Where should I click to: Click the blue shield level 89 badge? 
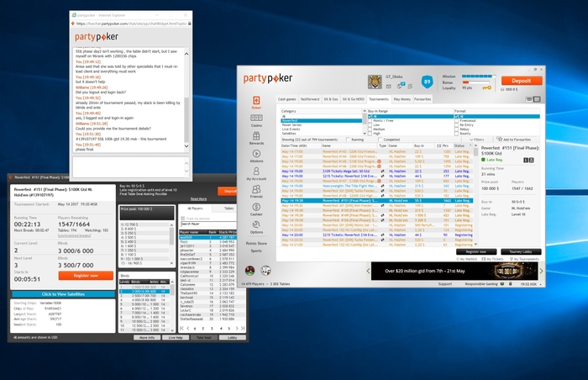pos(427,82)
